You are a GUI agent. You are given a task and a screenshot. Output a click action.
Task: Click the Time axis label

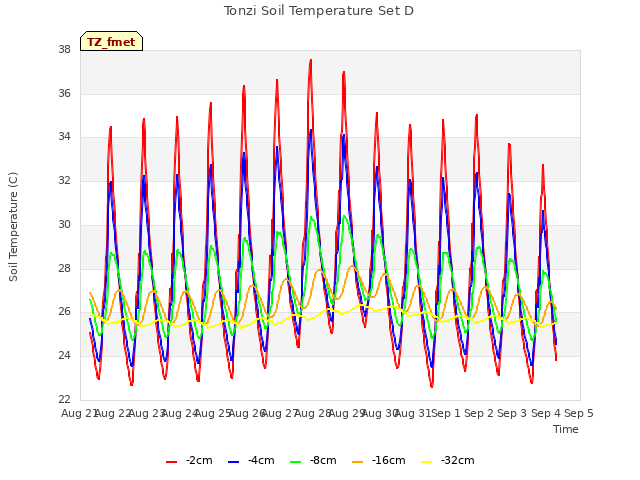[566, 429]
